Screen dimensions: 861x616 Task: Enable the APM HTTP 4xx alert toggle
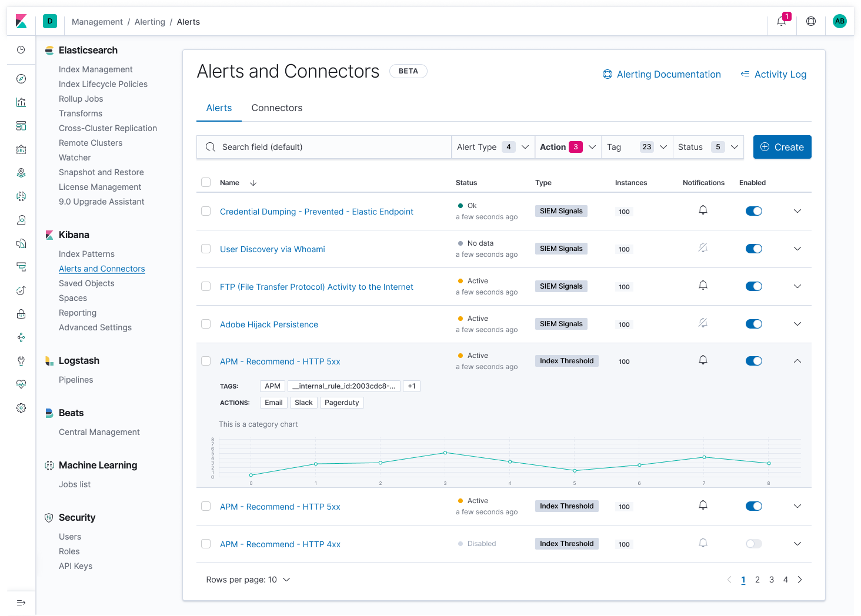pos(754,544)
